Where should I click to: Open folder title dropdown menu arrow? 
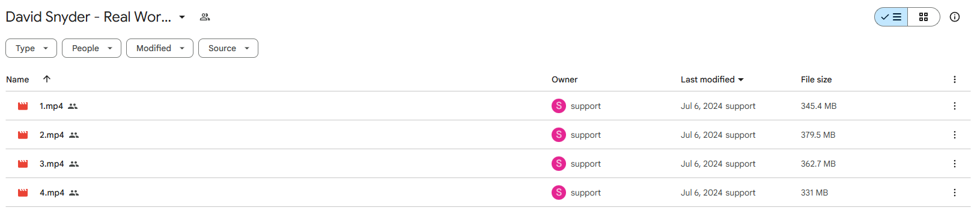click(x=182, y=17)
